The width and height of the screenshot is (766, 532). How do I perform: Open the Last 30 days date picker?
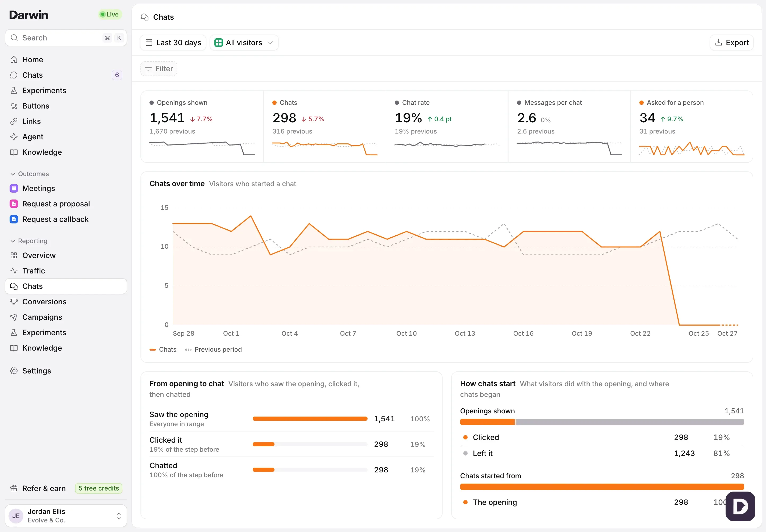(x=173, y=43)
